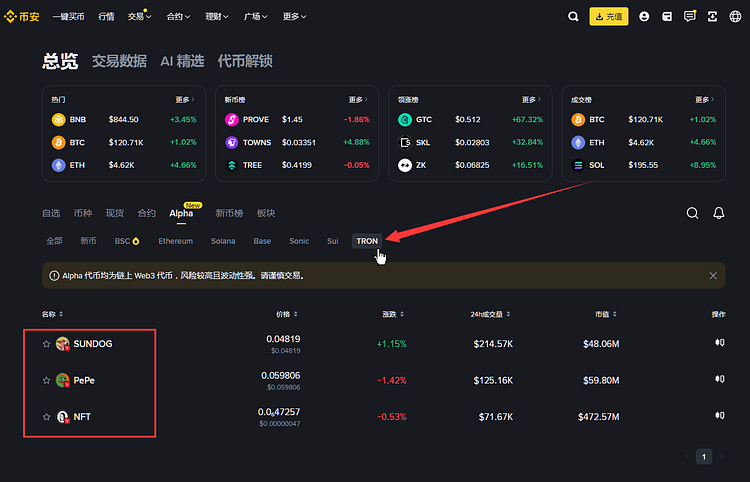
Task: Click PROVE coin icon in new listings
Action: coord(232,120)
